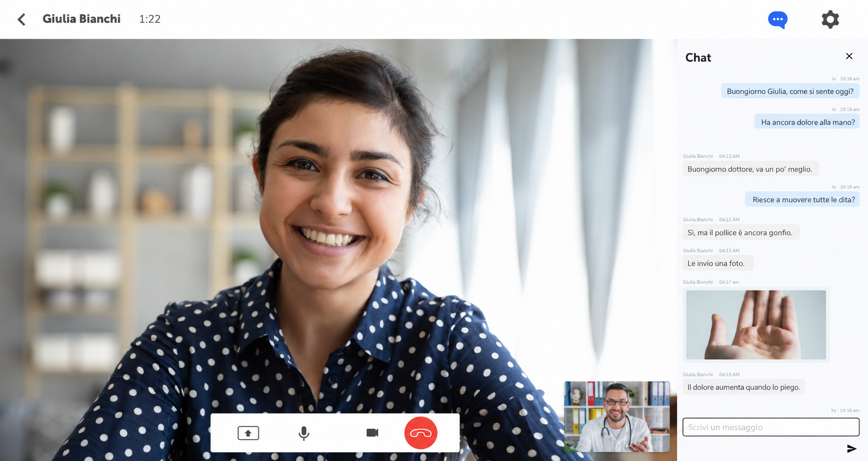Open settings with the gear icon
868x461 pixels.
coord(830,19)
